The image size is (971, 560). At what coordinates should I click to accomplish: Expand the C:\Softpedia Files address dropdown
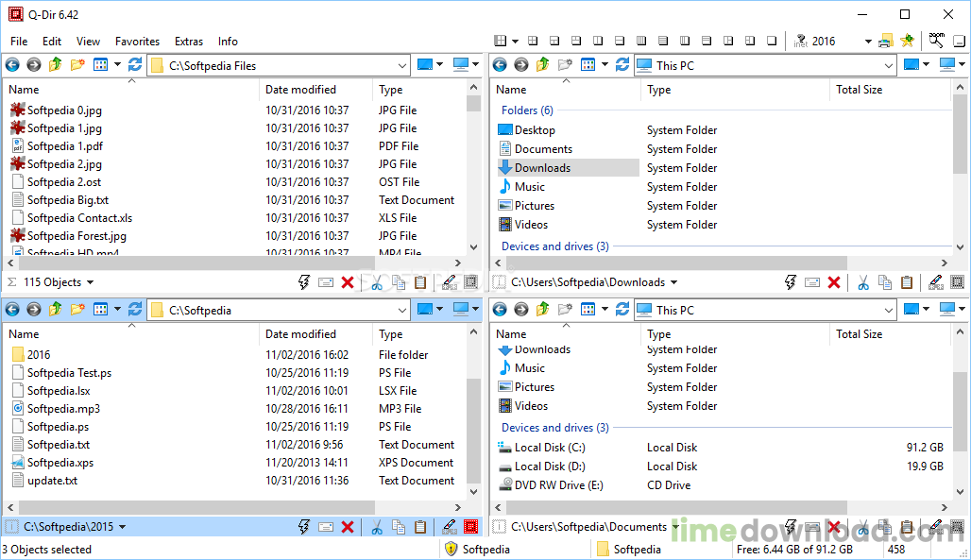(401, 66)
